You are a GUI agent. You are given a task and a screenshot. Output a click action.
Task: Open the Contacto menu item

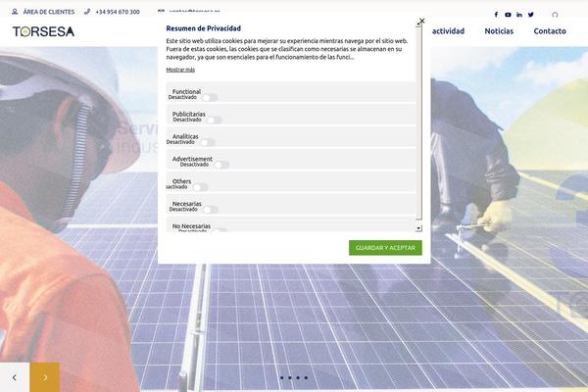click(x=550, y=31)
